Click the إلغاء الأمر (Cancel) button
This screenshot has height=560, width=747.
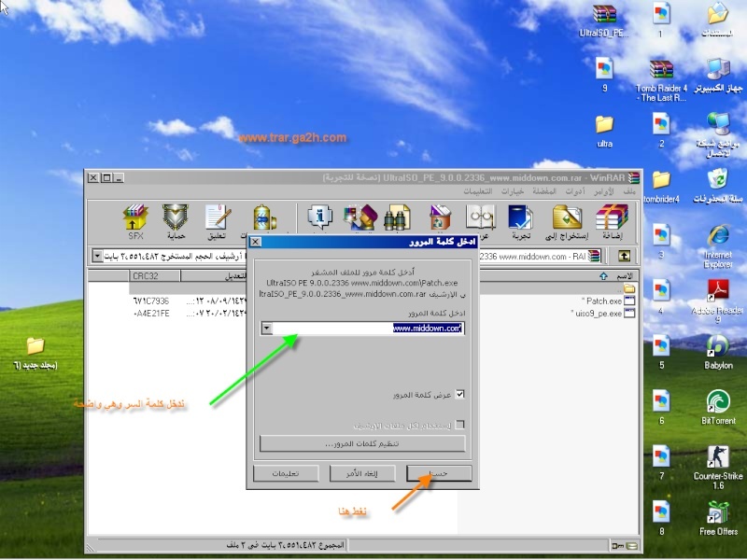[x=362, y=473]
